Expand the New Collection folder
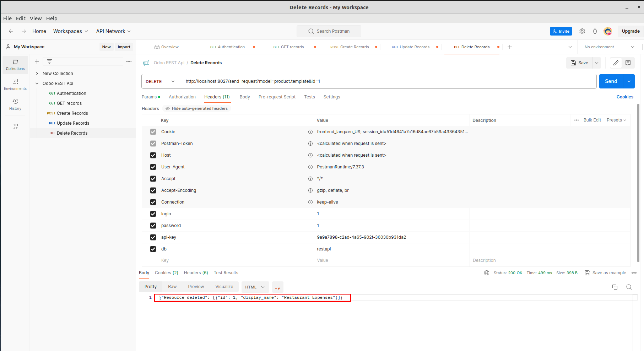This screenshot has width=644, height=351. [37, 74]
